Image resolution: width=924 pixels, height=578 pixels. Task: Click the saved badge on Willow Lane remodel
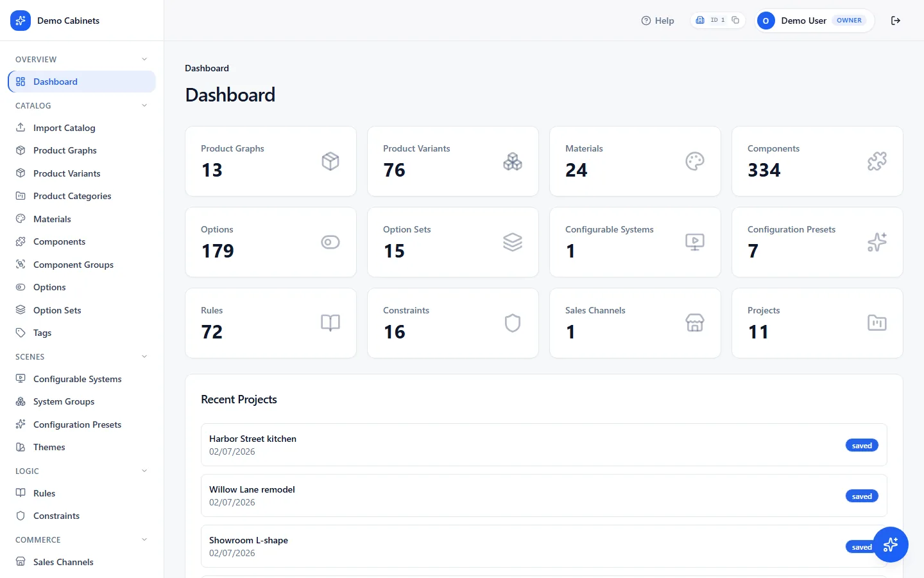pyautogui.click(x=862, y=496)
